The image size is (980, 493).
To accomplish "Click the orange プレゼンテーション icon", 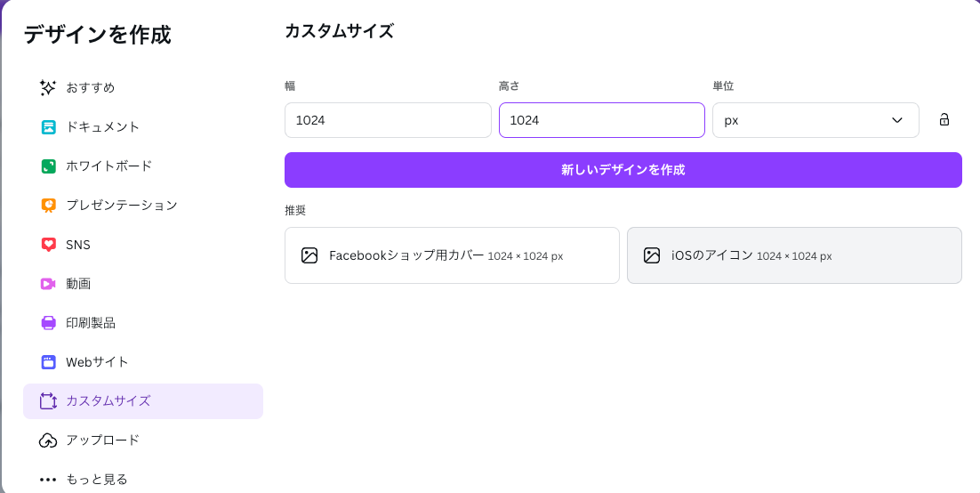I will (48, 205).
